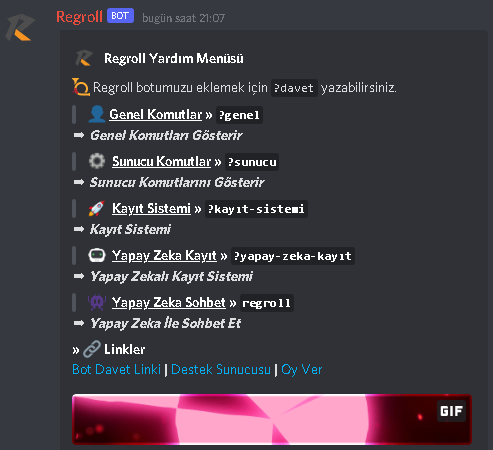The image size is (493, 450).
Task: Click the gear emoji beside Sunucu Komutlar
Action: pyautogui.click(x=97, y=161)
